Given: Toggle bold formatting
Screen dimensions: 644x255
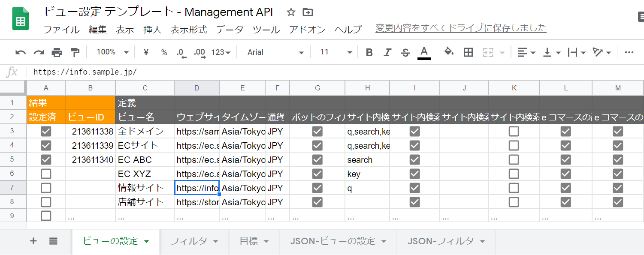Looking at the screenshot, I should point(369,52).
